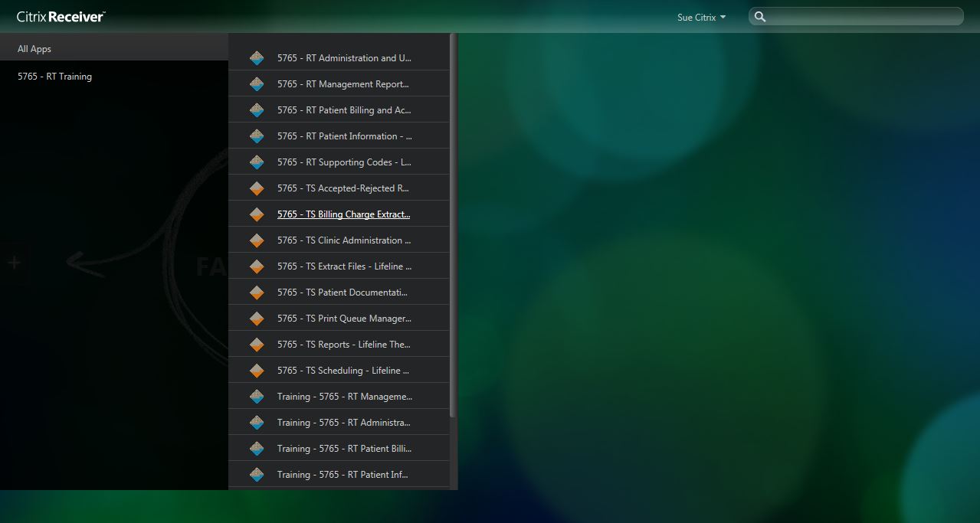Screen dimensions: 980x523
Task: Select the 5765 - TS Scheduling app icon
Action: [x=257, y=371]
